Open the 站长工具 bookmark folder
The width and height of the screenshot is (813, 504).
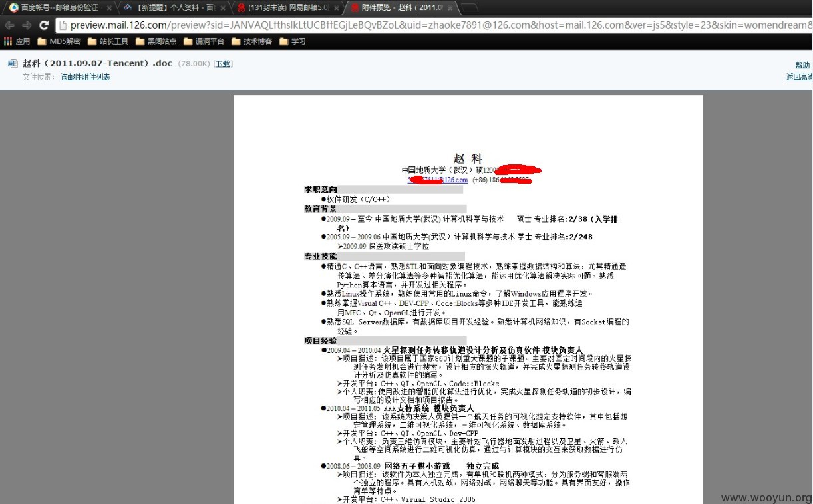108,41
